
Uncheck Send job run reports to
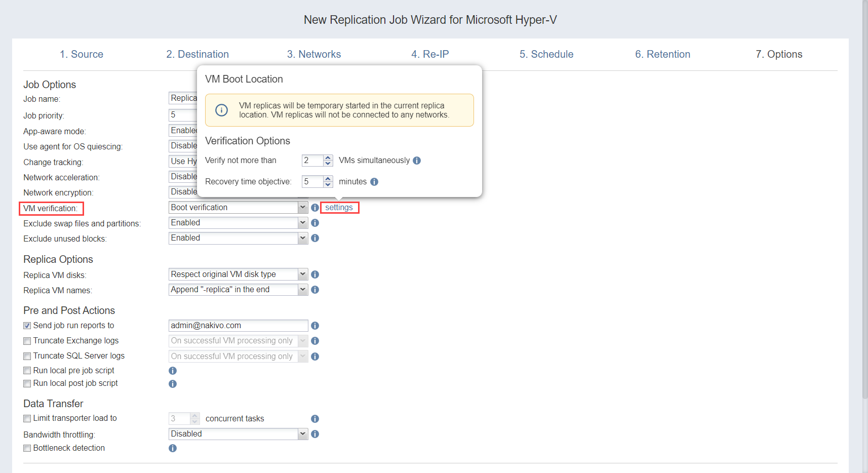(27, 326)
